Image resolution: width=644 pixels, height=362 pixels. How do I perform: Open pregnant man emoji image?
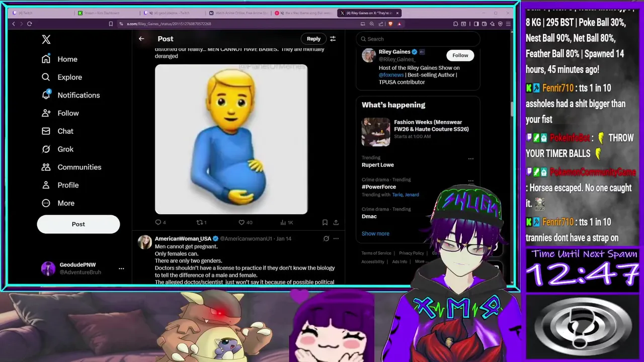(231, 139)
